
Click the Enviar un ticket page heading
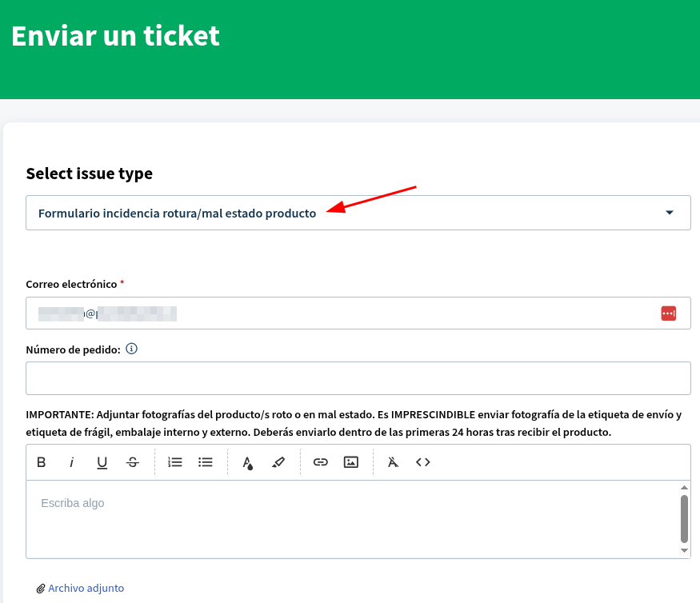pos(116,36)
